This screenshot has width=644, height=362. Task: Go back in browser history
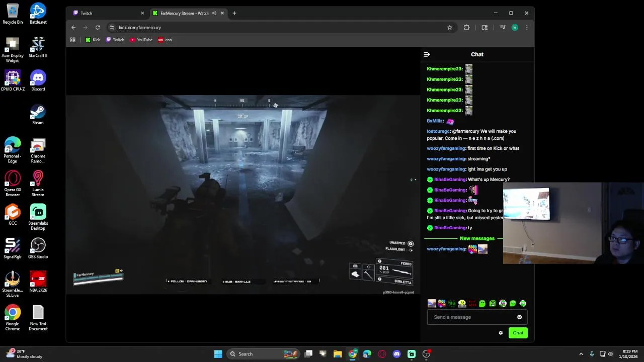[73, 28]
